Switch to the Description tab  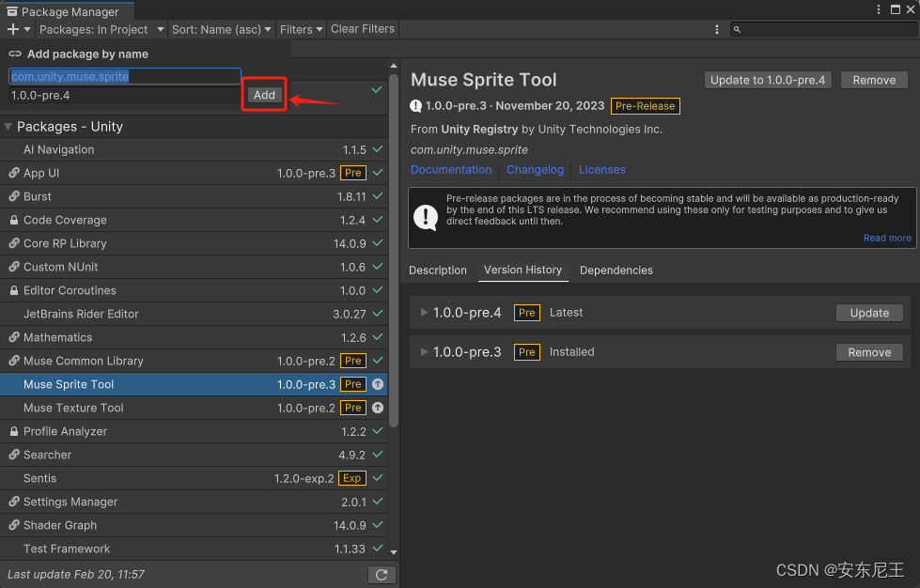coord(438,271)
